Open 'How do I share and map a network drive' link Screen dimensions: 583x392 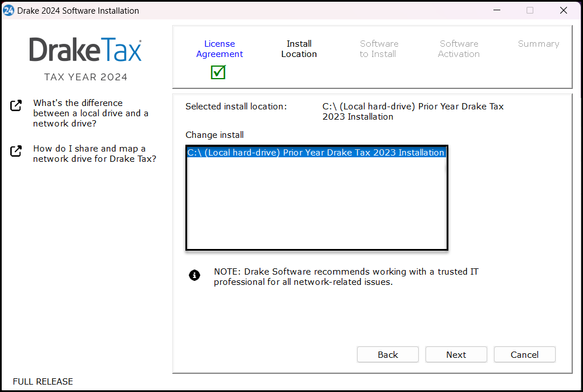95,154
